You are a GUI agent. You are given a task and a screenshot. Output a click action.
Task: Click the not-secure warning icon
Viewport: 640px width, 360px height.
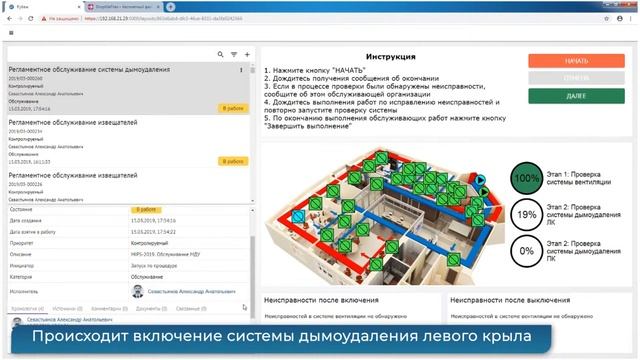point(44,18)
